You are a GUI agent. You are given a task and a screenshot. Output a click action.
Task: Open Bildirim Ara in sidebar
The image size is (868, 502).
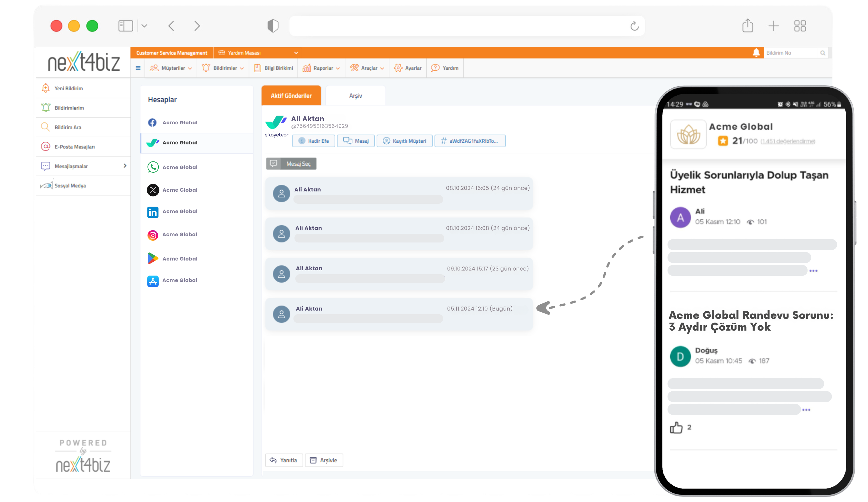point(83,127)
